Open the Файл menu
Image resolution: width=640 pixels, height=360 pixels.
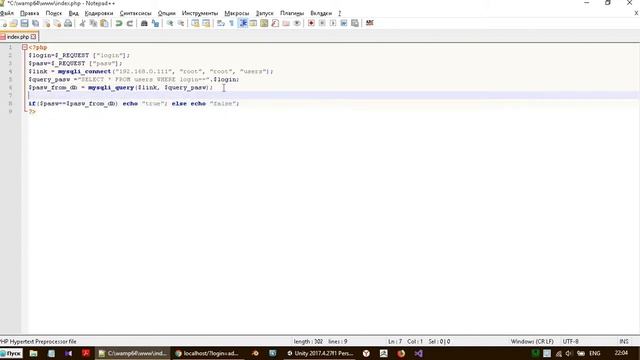[7, 13]
